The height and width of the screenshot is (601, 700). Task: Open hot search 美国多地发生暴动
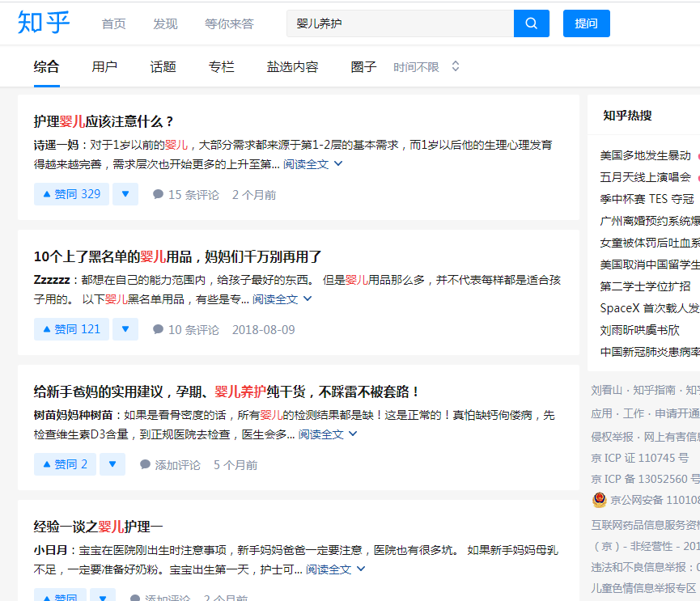(645, 155)
